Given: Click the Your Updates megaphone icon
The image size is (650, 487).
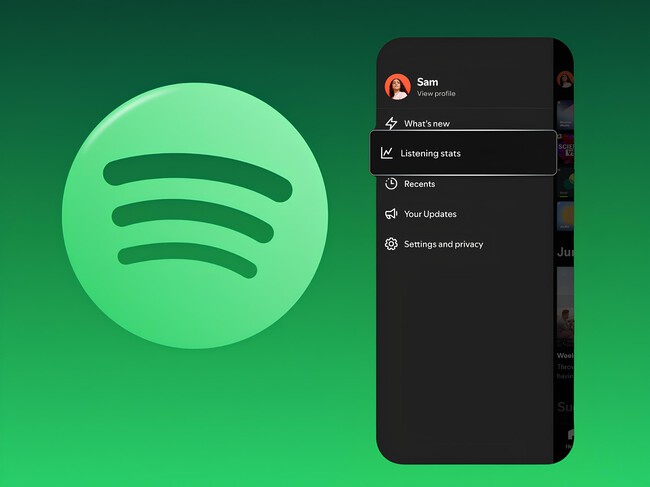Looking at the screenshot, I should pos(391,214).
